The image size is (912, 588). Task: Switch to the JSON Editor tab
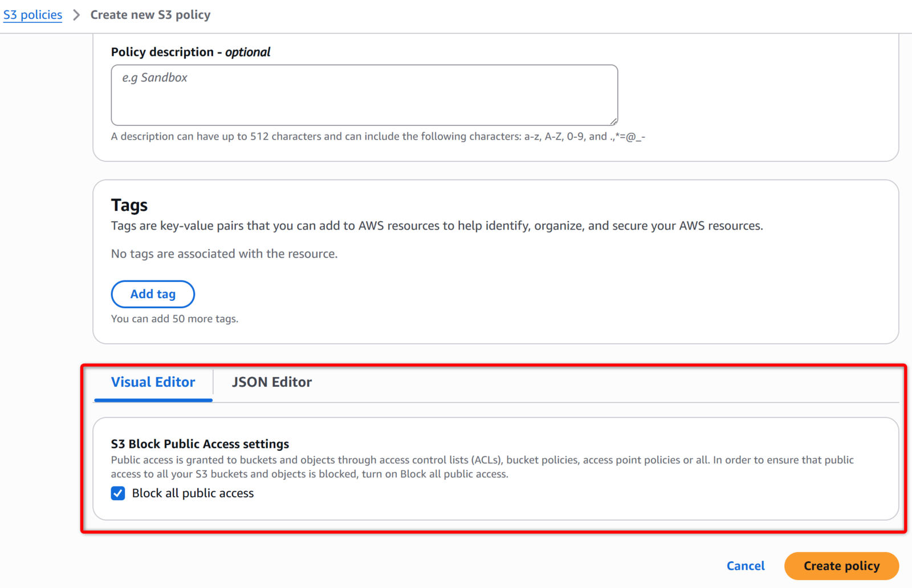pos(271,382)
